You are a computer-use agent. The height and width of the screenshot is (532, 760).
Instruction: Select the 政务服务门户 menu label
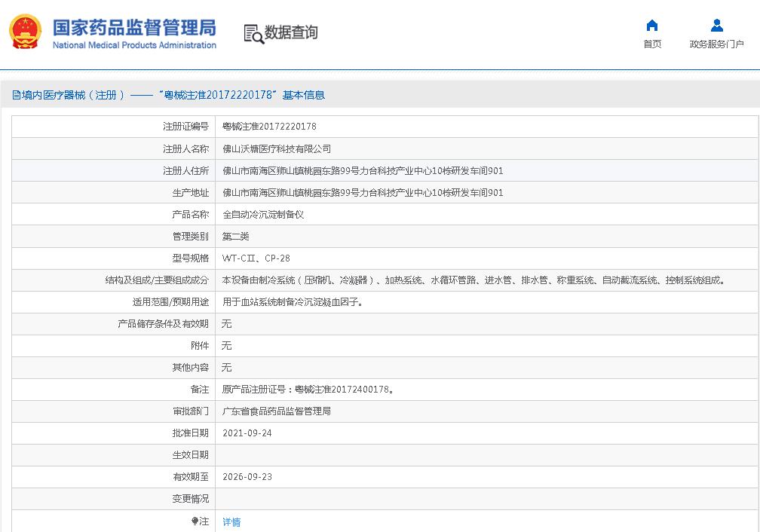716,44
